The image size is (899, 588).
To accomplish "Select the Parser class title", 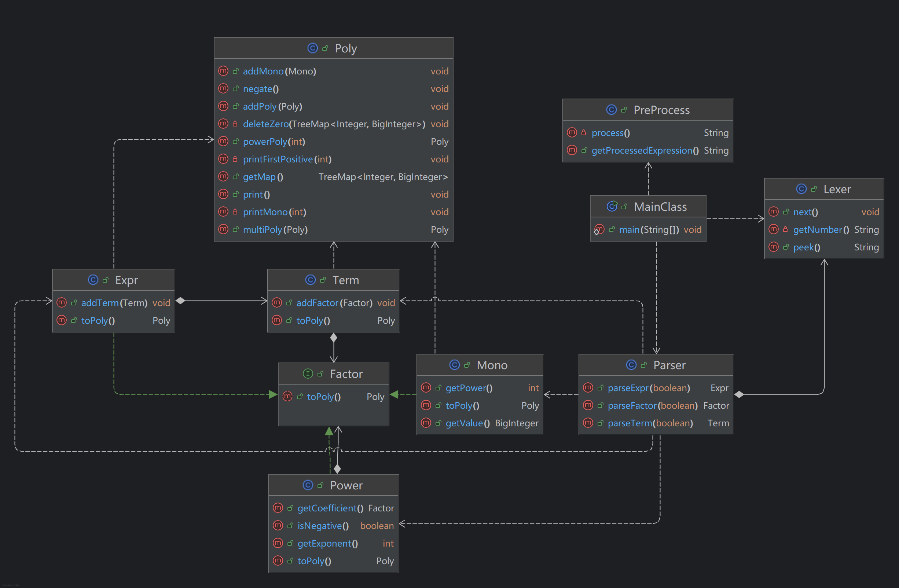I will point(669,365).
